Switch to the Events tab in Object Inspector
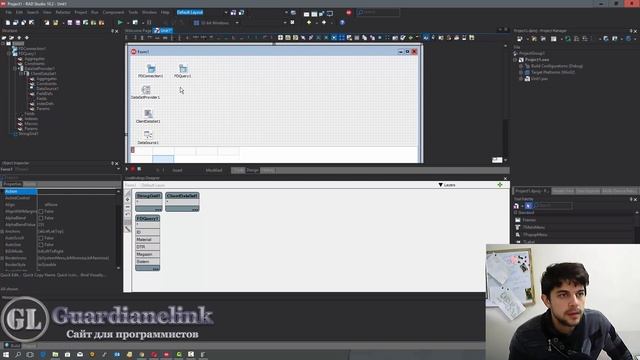 click(x=30, y=184)
